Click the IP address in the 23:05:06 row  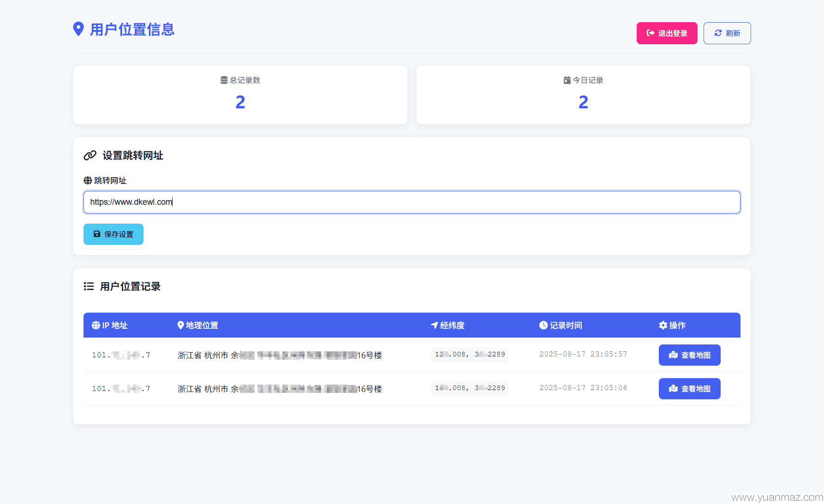(x=121, y=389)
